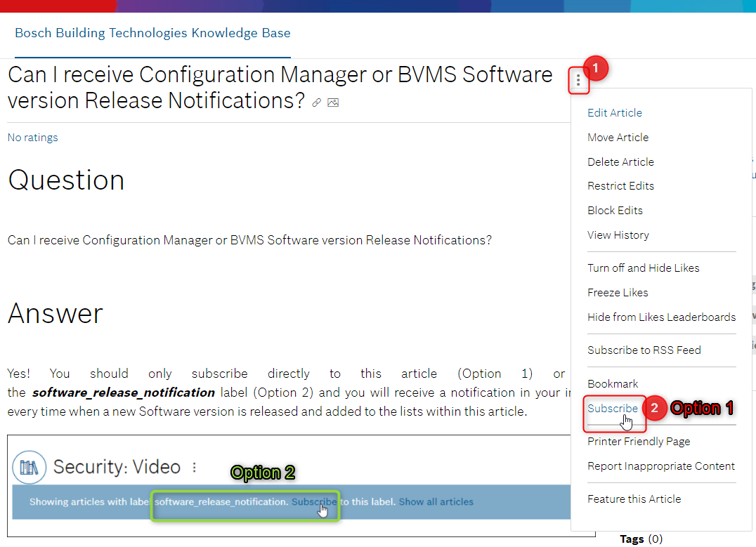Click Subscribe to RSS Feed
The width and height of the screenshot is (756, 547).
pyautogui.click(x=644, y=350)
